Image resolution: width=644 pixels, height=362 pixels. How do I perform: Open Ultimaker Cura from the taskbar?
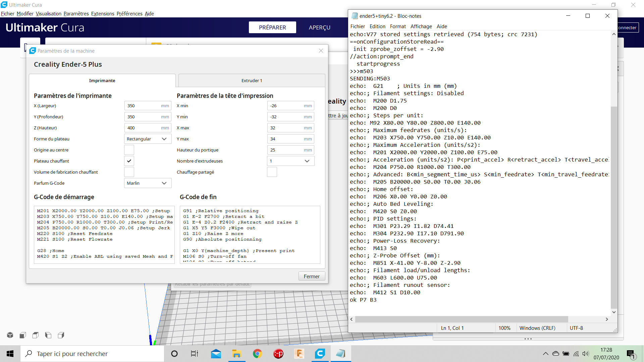[x=320, y=354]
